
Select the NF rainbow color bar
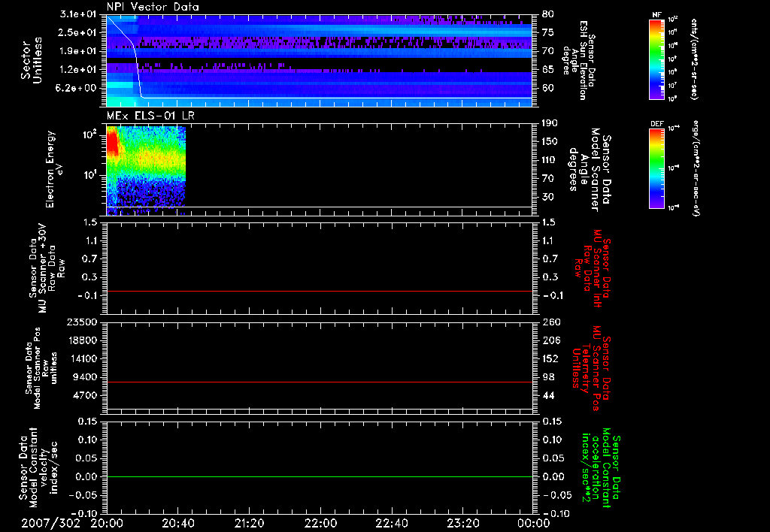pos(657,59)
